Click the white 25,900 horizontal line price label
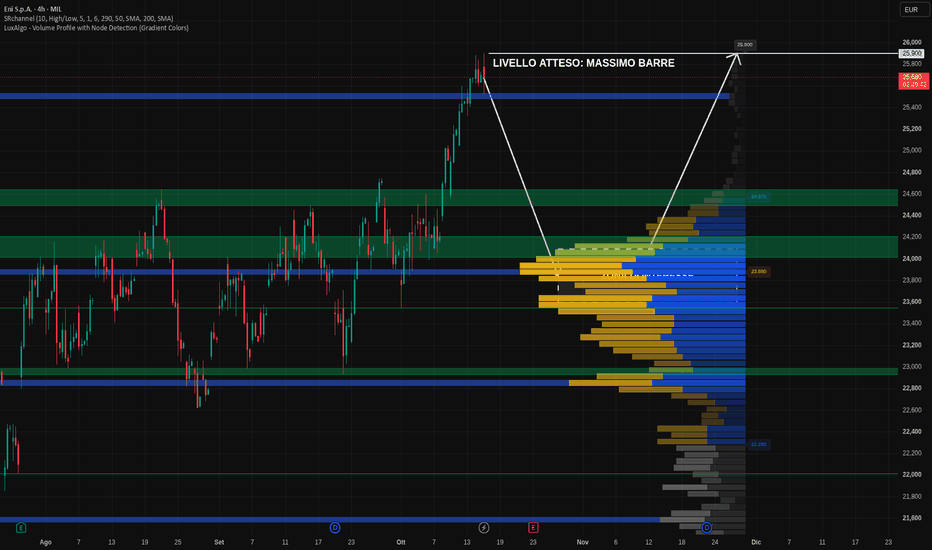Image resolution: width=932 pixels, height=550 pixels. point(912,54)
